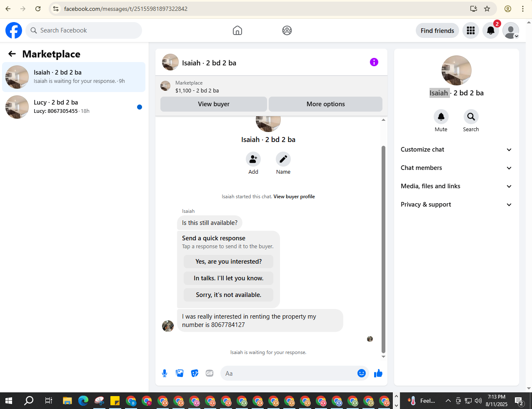Send quick response 'Sorry, it's not available.'
Viewport: 532px width, 409px height.
(x=229, y=295)
